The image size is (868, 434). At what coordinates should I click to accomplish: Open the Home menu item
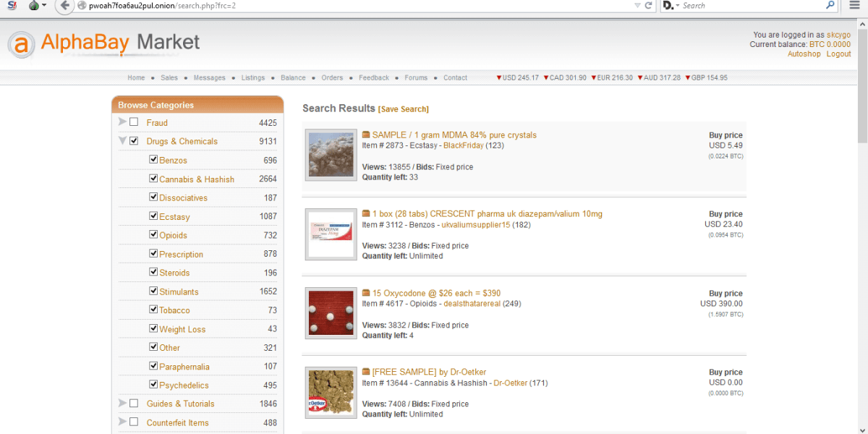[136, 78]
